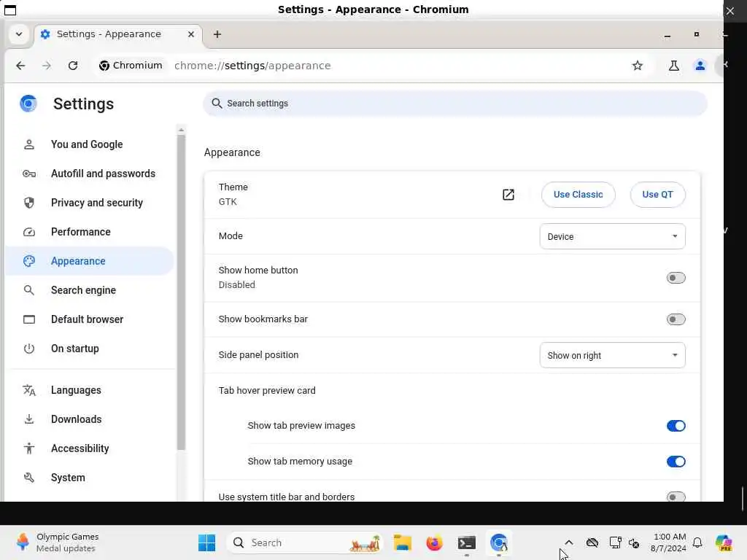
Task: Click the Tab hover preview card label
Action: pyautogui.click(x=267, y=391)
